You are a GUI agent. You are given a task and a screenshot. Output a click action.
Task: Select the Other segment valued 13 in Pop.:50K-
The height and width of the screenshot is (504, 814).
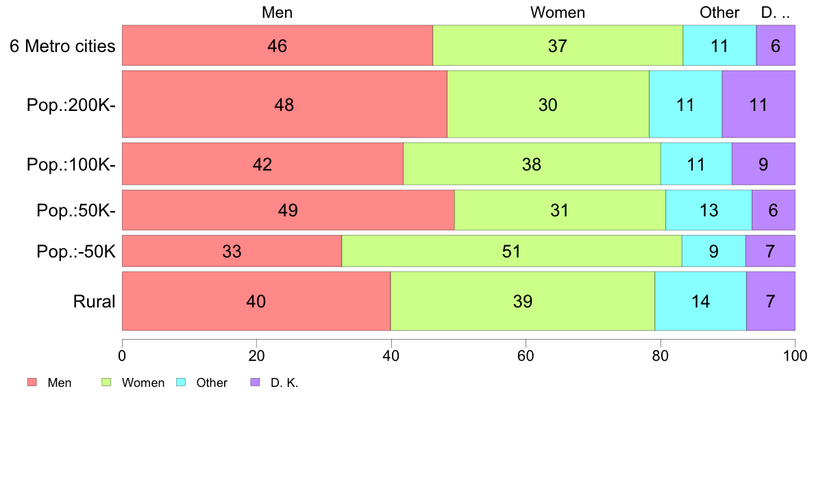(x=708, y=210)
